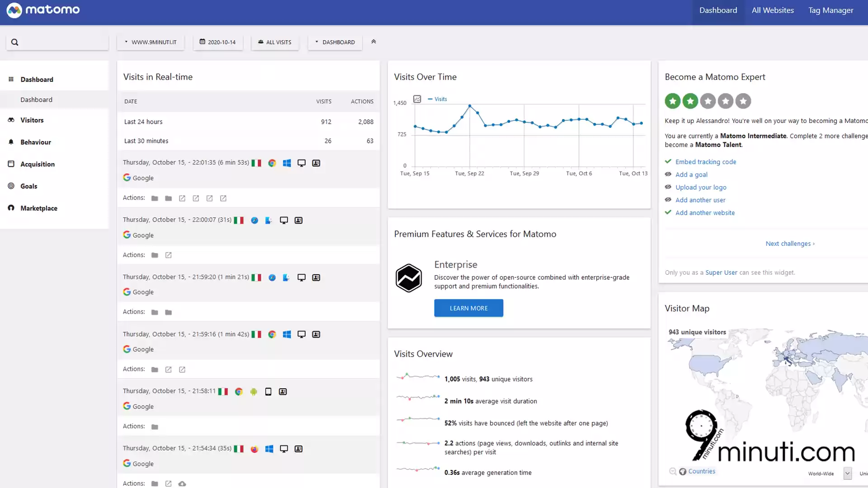Open the DASHBOARD selector dropdown

click(x=335, y=42)
